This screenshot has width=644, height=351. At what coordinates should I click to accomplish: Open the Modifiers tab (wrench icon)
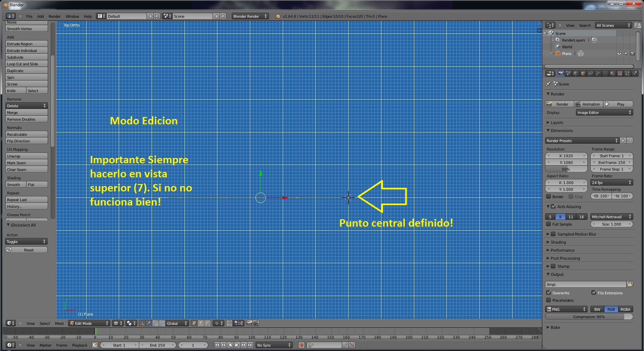coord(598,73)
